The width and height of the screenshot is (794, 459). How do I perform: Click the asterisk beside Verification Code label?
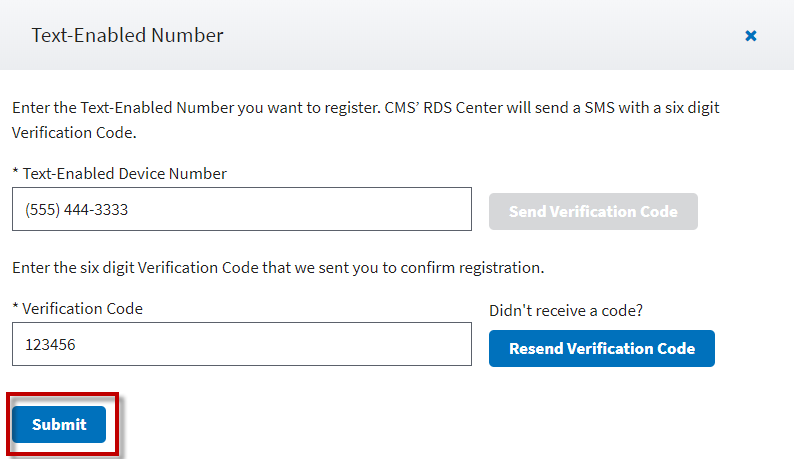tap(16, 309)
